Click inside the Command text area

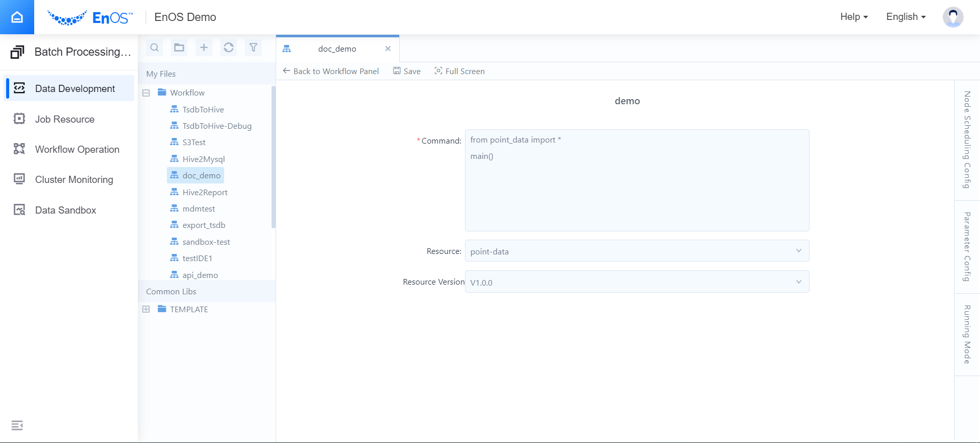[637, 180]
